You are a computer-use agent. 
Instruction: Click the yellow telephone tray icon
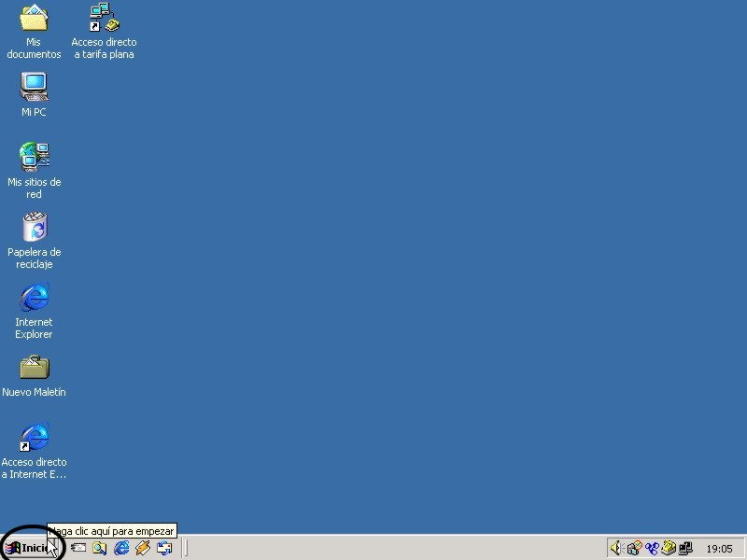click(x=669, y=548)
